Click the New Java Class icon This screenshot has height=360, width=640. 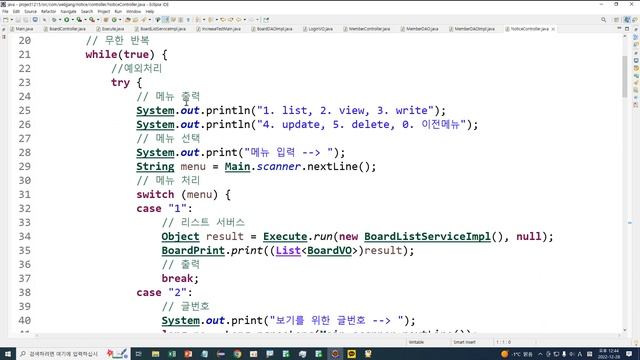click(x=114, y=20)
